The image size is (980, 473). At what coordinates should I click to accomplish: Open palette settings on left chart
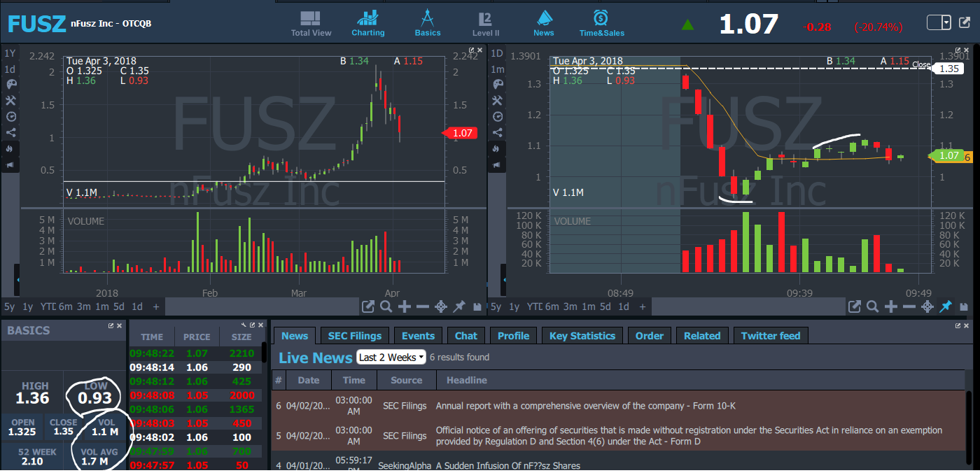click(x=10, y=85)
